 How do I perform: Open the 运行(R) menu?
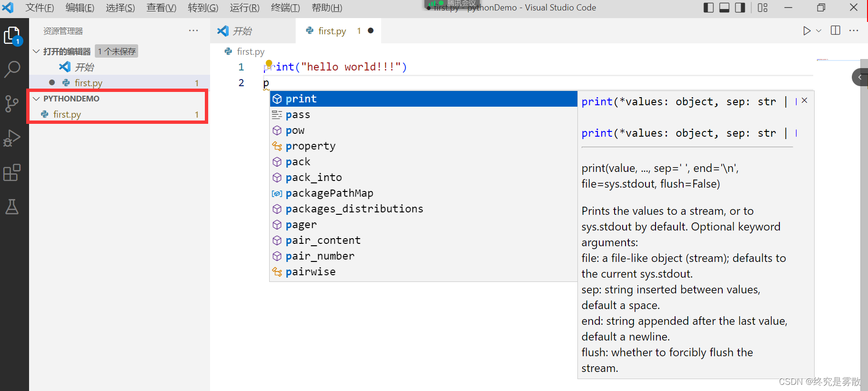click(244, 8)
